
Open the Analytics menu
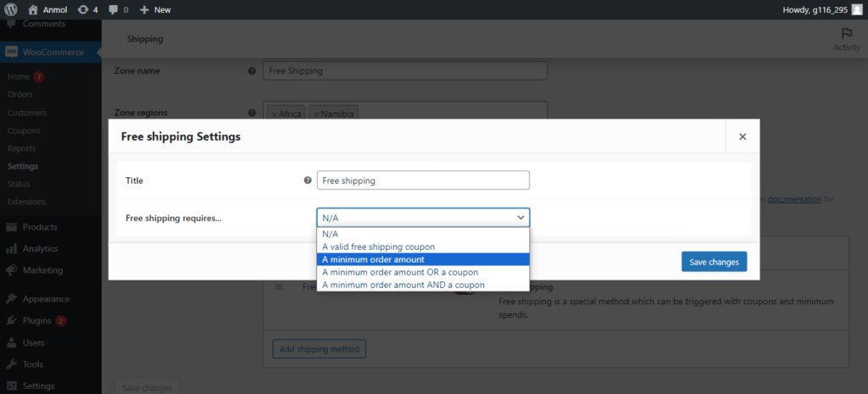(40, 248)
